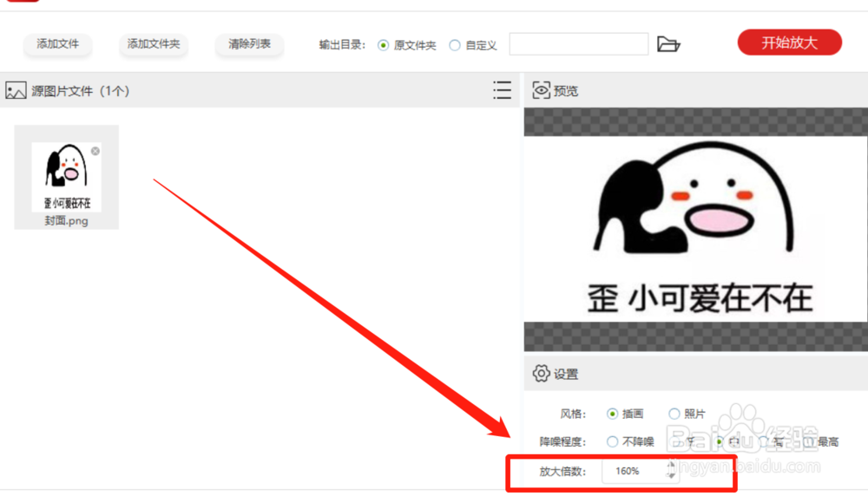
Task: Open the browse folder icon
Action: 668,44
